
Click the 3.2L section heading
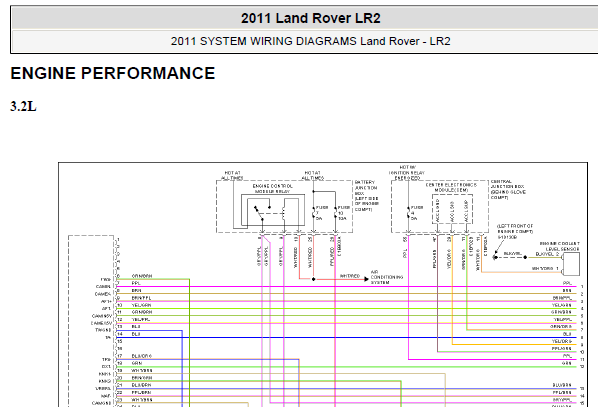click(x=23, y=106)
